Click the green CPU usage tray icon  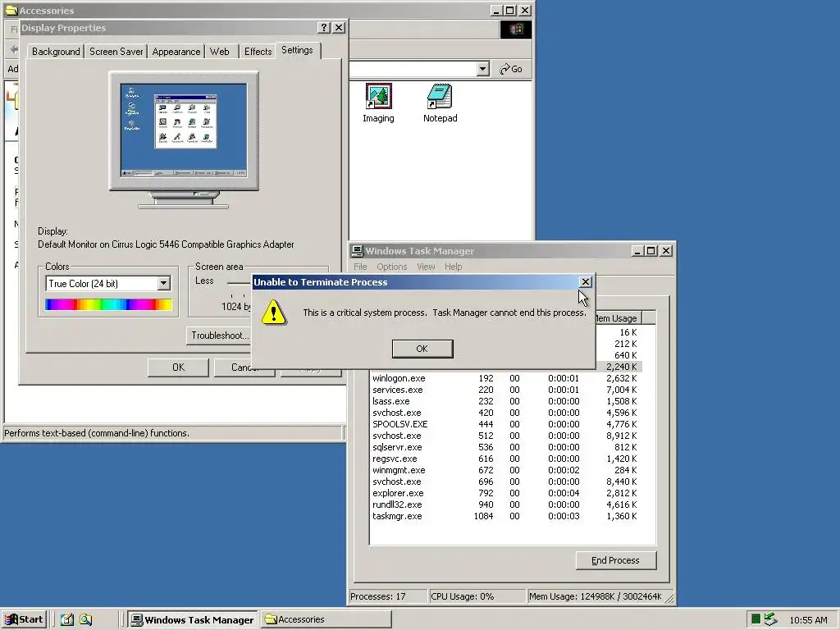[756, 619]
